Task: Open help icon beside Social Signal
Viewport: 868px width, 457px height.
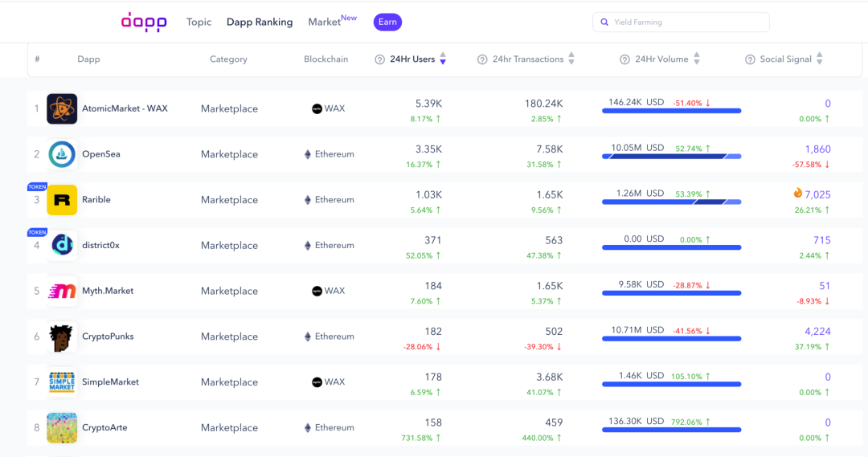Action: coord(750,59)
